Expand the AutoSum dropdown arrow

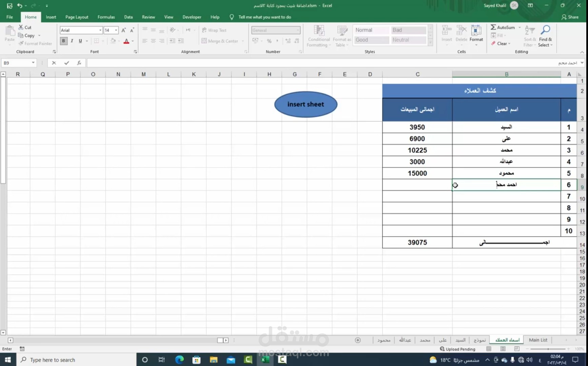[520, 27]
